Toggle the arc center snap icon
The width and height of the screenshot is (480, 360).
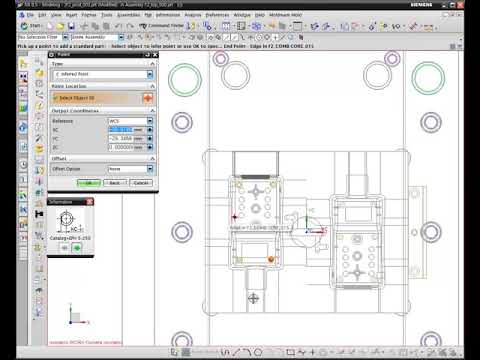pos(259,37)
